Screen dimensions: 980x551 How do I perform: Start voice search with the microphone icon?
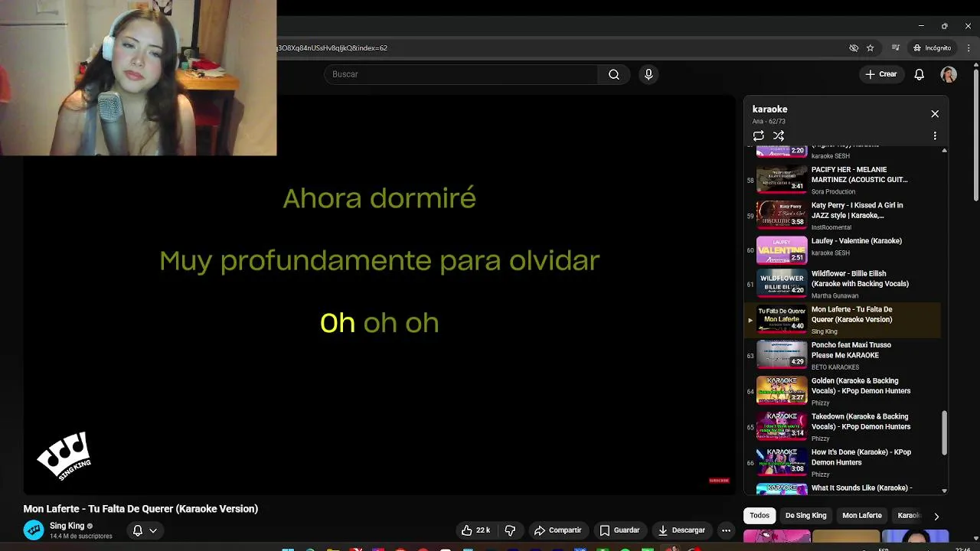click(x=648, y=74)
